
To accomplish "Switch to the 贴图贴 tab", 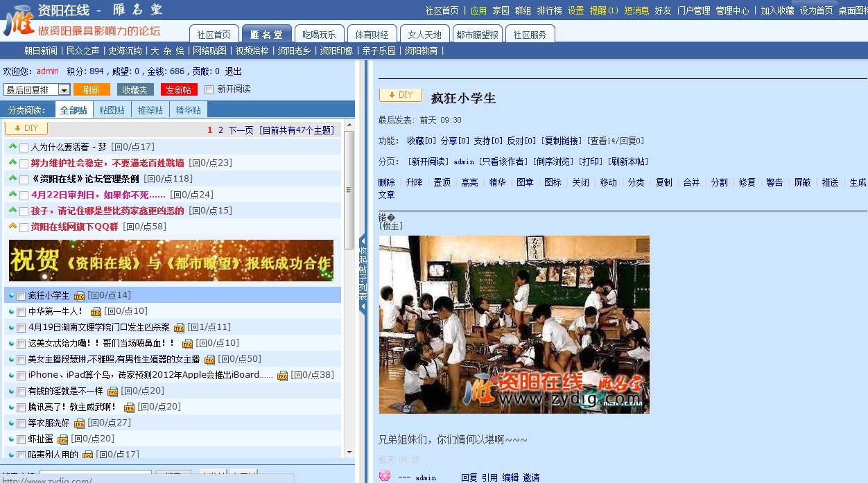I will coord(112,110).
